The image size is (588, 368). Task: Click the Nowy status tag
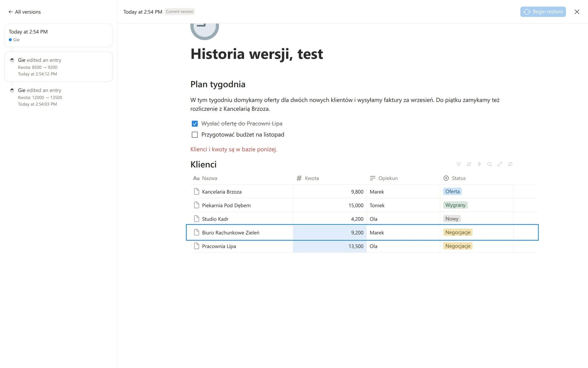(452, 219)
